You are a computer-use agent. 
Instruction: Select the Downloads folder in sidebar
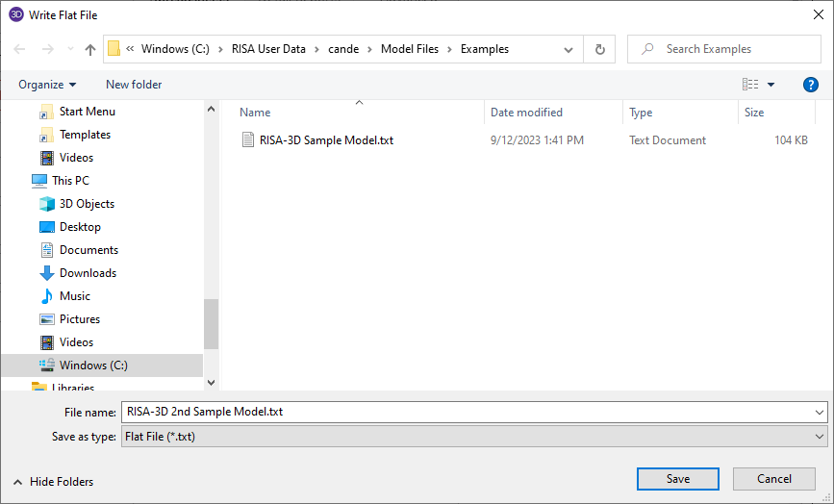pos(88,273)
